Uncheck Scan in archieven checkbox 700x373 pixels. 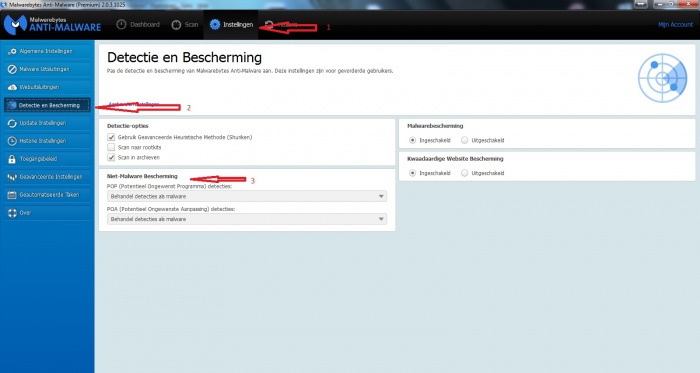[111, 157]
